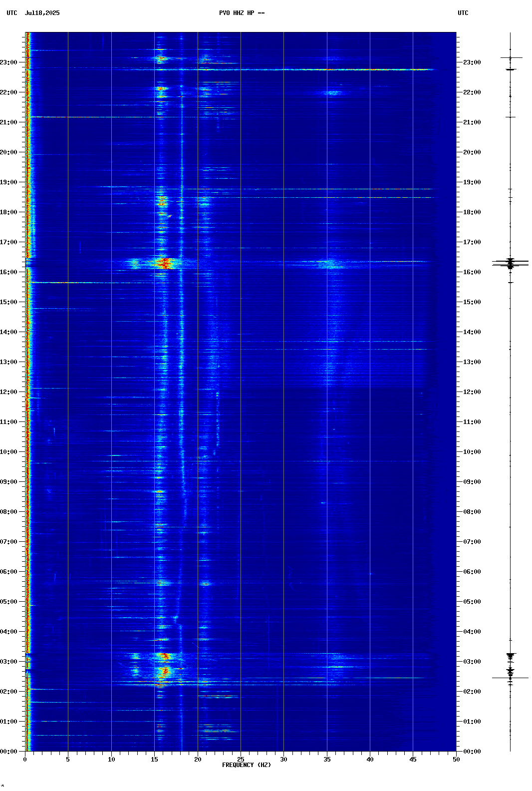532x791 pixels.
Task: Click the 35 Hz frequency tick label
Action: pyautogui.click(x=327, y=760)
